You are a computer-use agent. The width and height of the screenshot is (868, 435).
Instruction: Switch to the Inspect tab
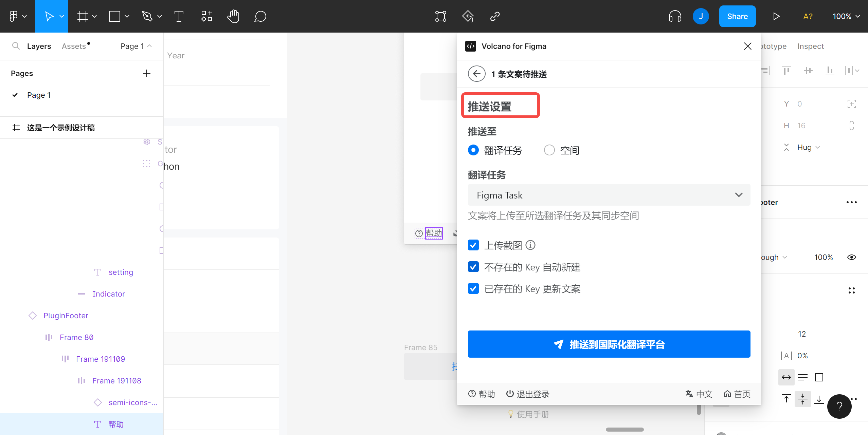[x=810, y=46]
